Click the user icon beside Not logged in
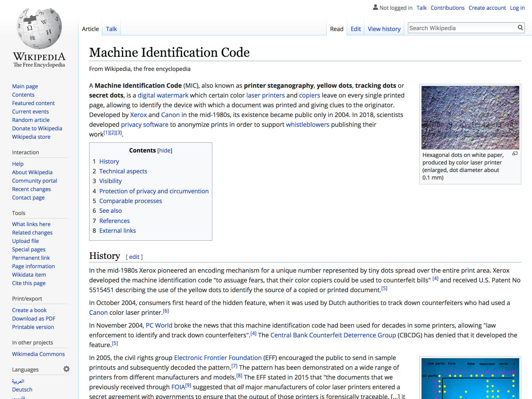Viewport: 532px width, 399px height. tap(376, 8)
